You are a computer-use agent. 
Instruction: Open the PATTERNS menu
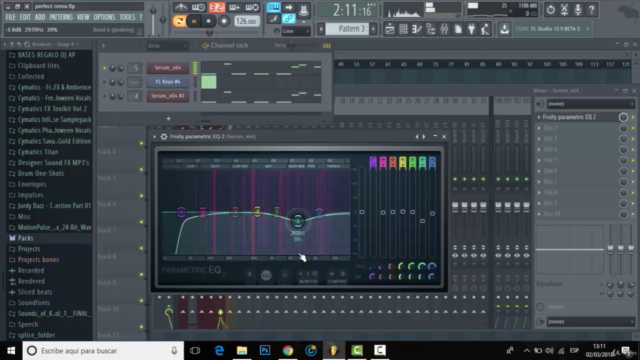(61, 17)
